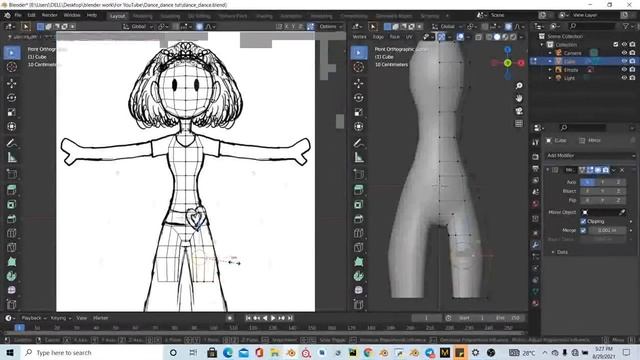This screenshot has height=360, width=640.
Task: Remove the Mirror modifier with X button
Action: click(622, 170)
